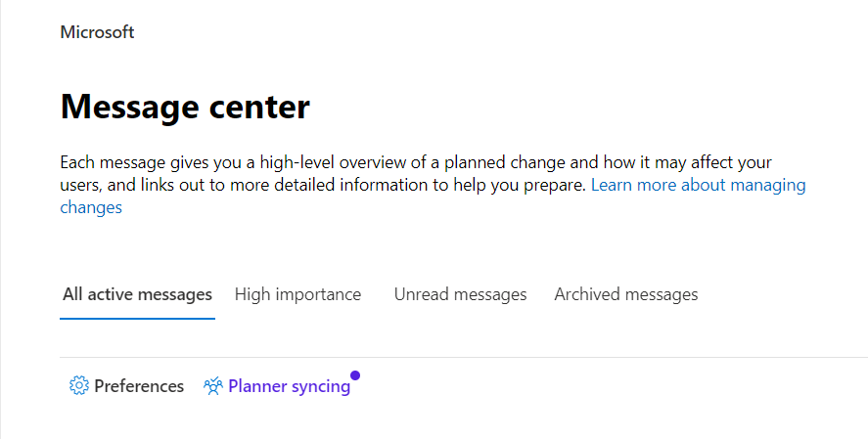
Task: Switch to the All active messages tab
Action: tap(137, 294)
